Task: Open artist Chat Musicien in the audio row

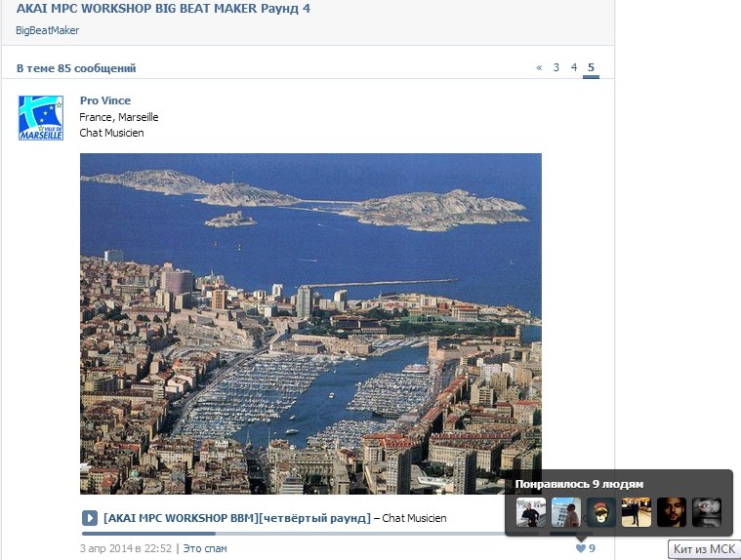Action: tap(414, 518)
